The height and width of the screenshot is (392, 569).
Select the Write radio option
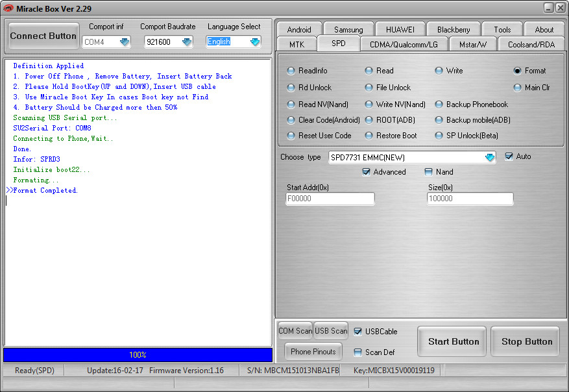click(449, 71)
